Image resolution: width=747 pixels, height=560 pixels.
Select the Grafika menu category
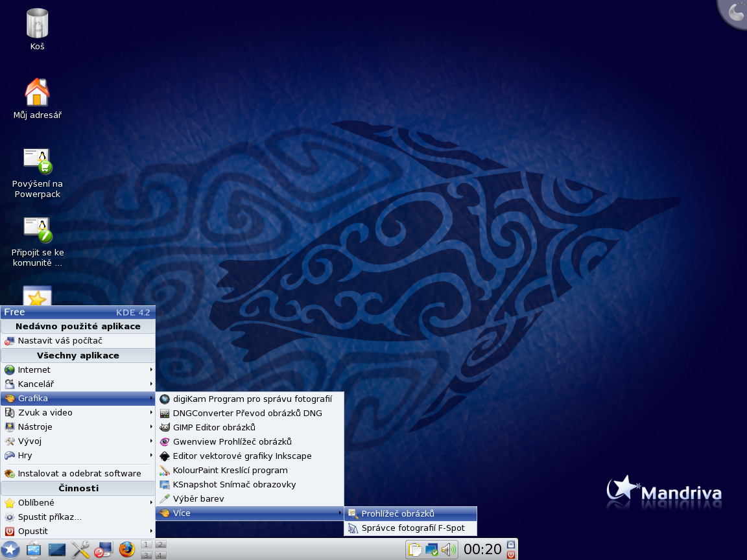click(78, 398)
